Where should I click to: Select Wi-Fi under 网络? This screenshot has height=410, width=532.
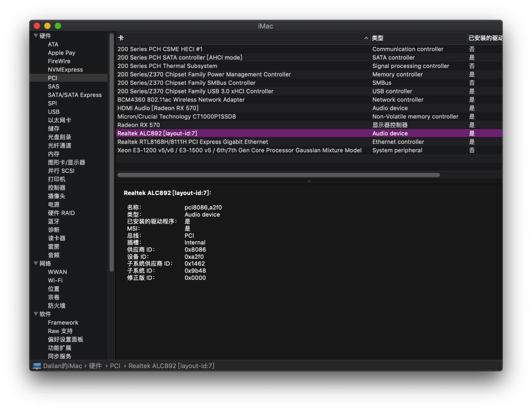(55, 280)
